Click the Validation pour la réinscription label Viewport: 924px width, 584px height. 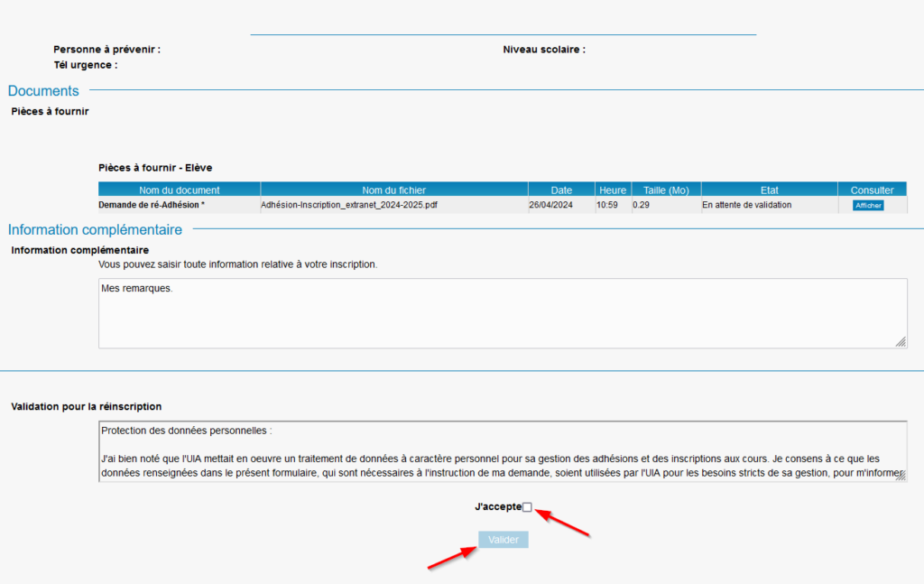pyautogui.click(x=86, y=406)
